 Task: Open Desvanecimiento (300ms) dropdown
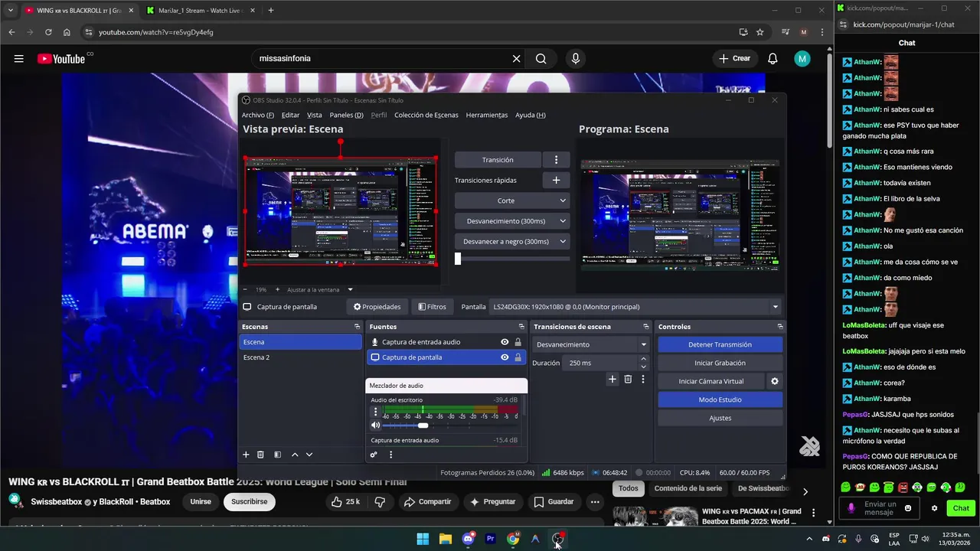click(x=512, y=221)
